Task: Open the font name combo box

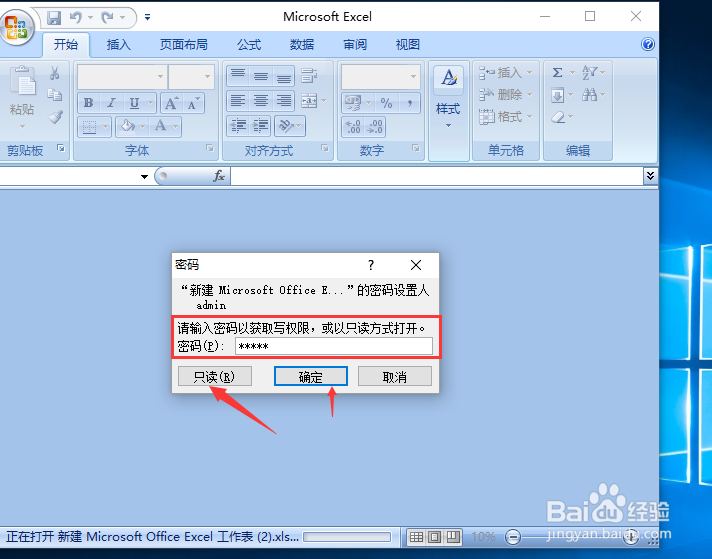Action: (122, 76)
